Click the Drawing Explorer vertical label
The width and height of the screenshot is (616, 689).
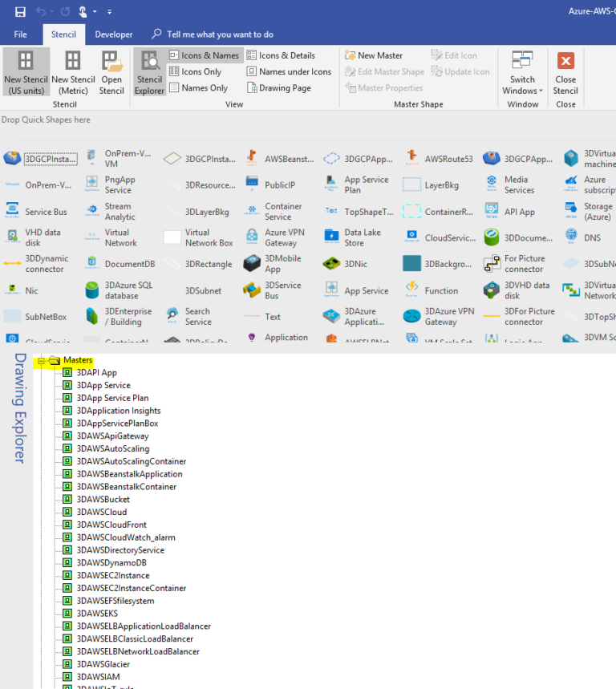pos(20,408)
